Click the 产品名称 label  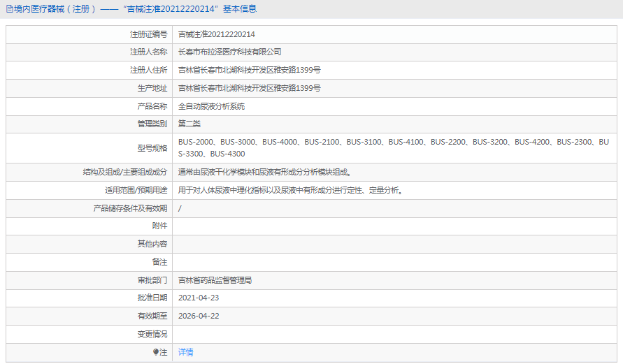pyautogui.click(x=152, y=106)
